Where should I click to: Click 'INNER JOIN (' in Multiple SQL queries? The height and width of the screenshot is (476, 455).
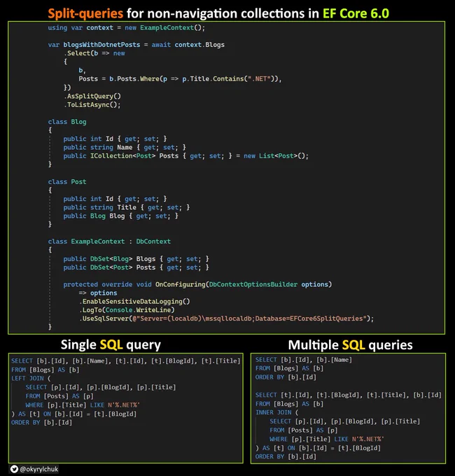tap(276, 412)
